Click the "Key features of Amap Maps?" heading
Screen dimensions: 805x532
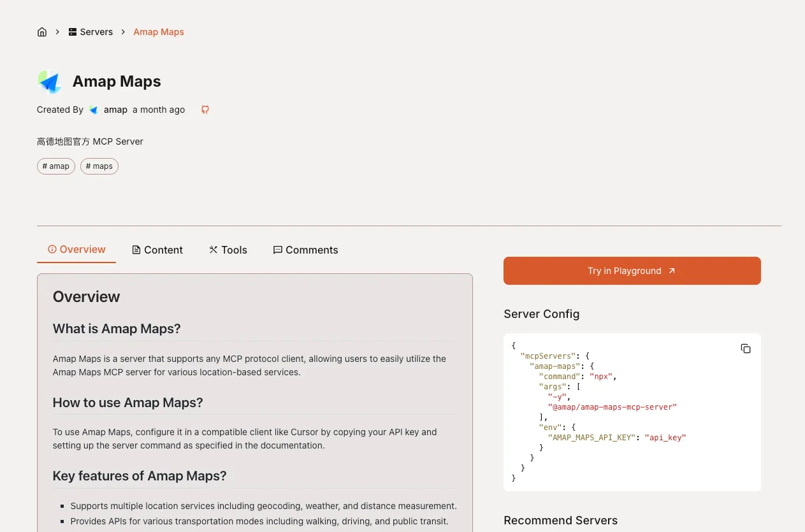pos(140,476)
